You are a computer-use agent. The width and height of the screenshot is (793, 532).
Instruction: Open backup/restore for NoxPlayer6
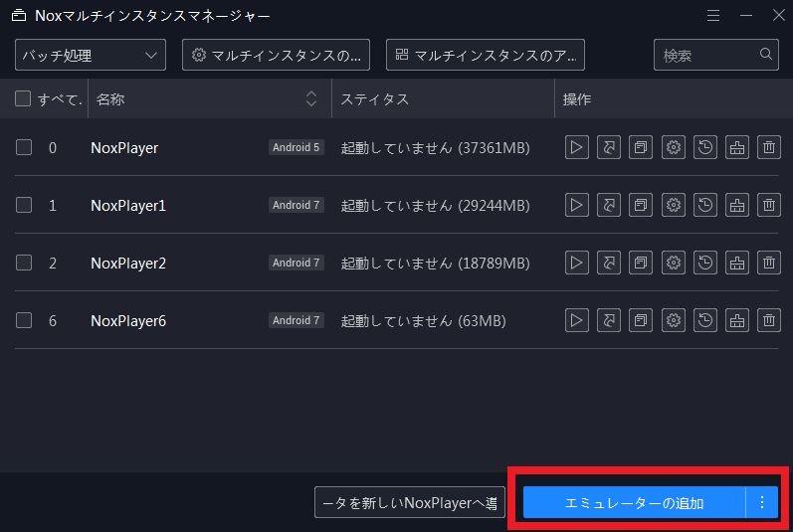(x=705, y=320)
